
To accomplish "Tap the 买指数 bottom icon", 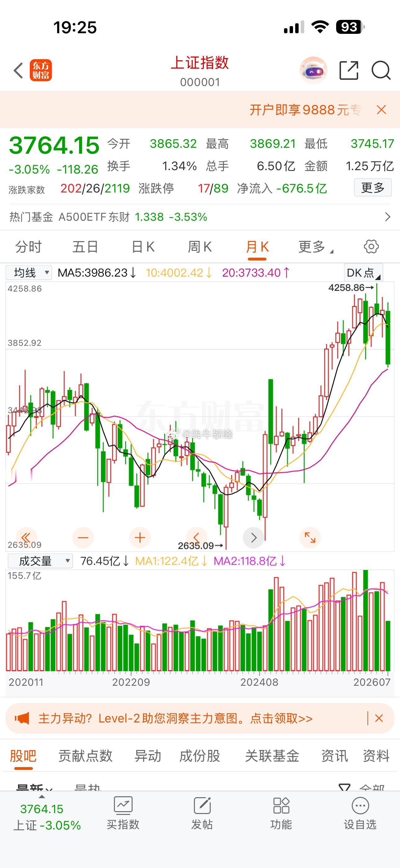I will coord(123,813).
